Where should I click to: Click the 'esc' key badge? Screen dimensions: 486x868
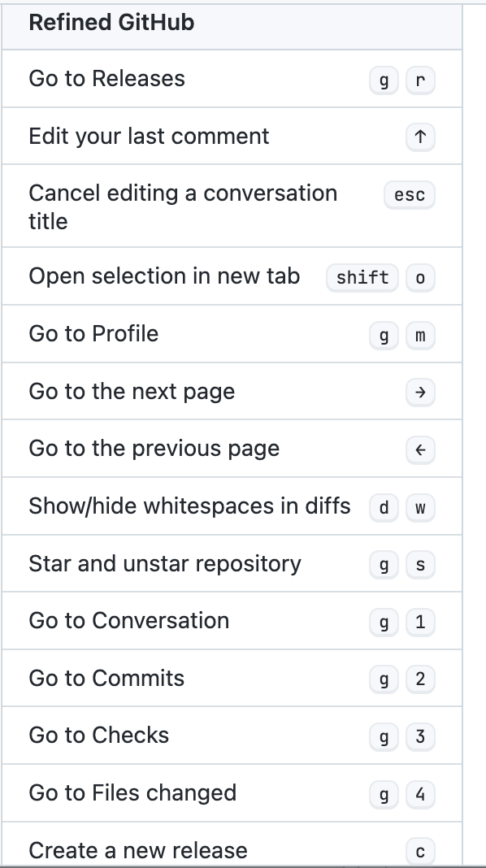click(409, 194)
